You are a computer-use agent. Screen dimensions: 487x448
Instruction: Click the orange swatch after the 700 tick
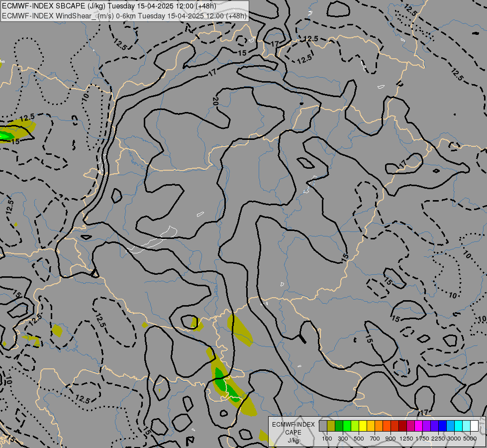tap(379, 426)
